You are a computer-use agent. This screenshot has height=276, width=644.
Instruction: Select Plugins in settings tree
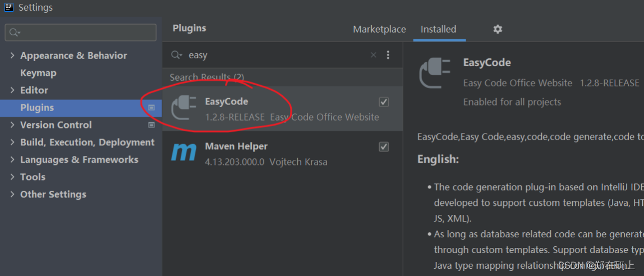pos(81,108)
